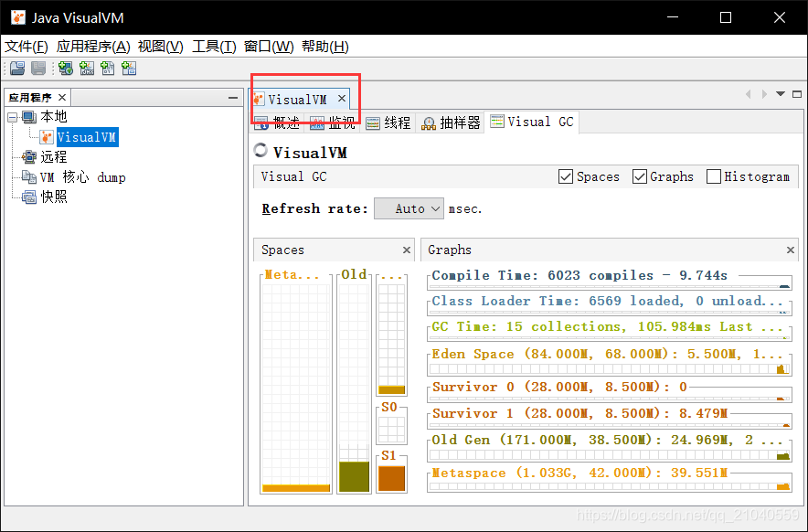Switch to the 概述 tab

click(x=277, y=123)
